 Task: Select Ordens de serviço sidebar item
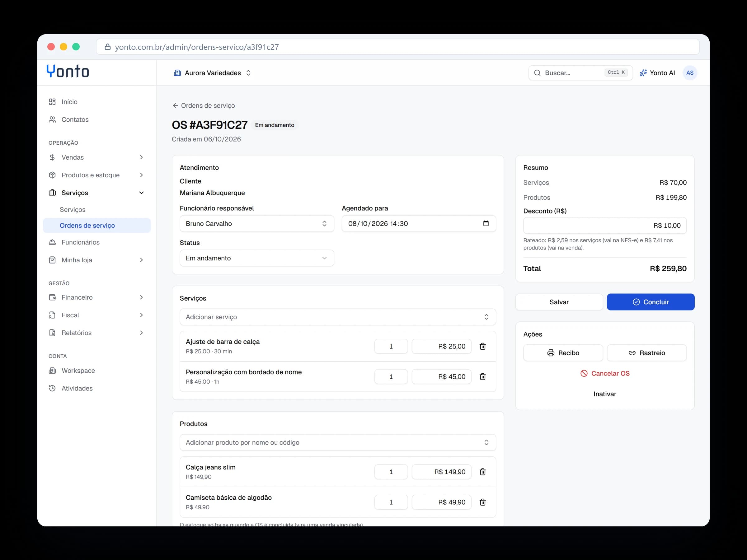pyautogui.click(x=96, y=226)
